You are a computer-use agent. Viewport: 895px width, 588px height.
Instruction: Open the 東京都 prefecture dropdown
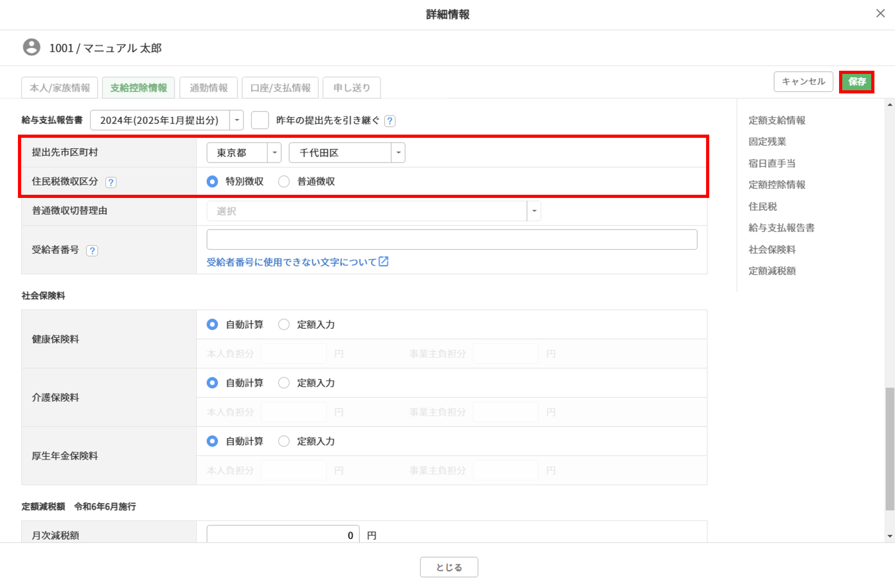click(244, 153)
